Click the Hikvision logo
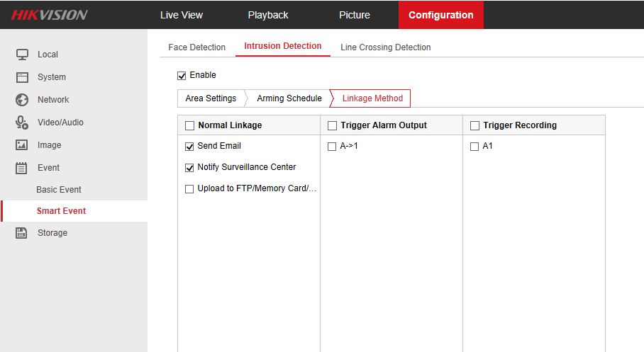The height and width of the screenshot is (352, 644). [50, 15]
